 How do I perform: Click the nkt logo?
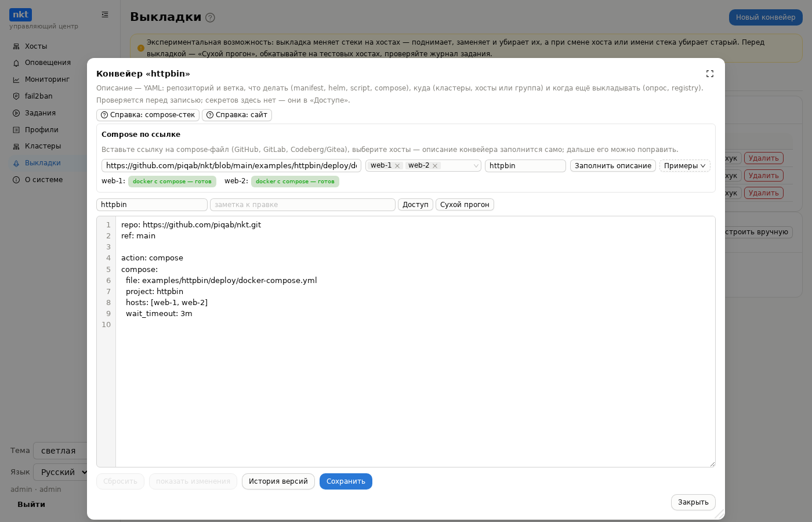point(20,14)
